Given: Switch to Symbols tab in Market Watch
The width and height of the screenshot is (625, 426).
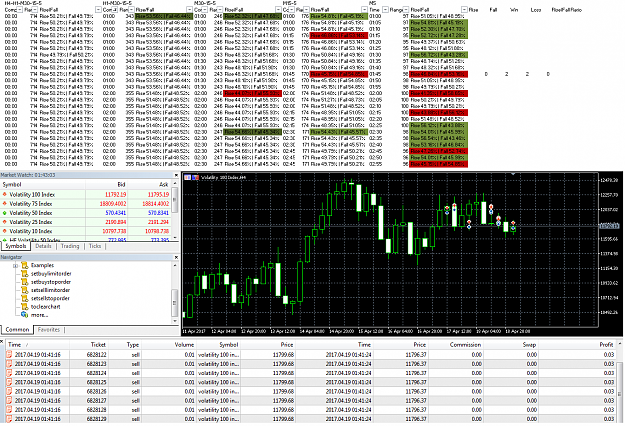Looking at the screenshot, I should coord(16,246).
